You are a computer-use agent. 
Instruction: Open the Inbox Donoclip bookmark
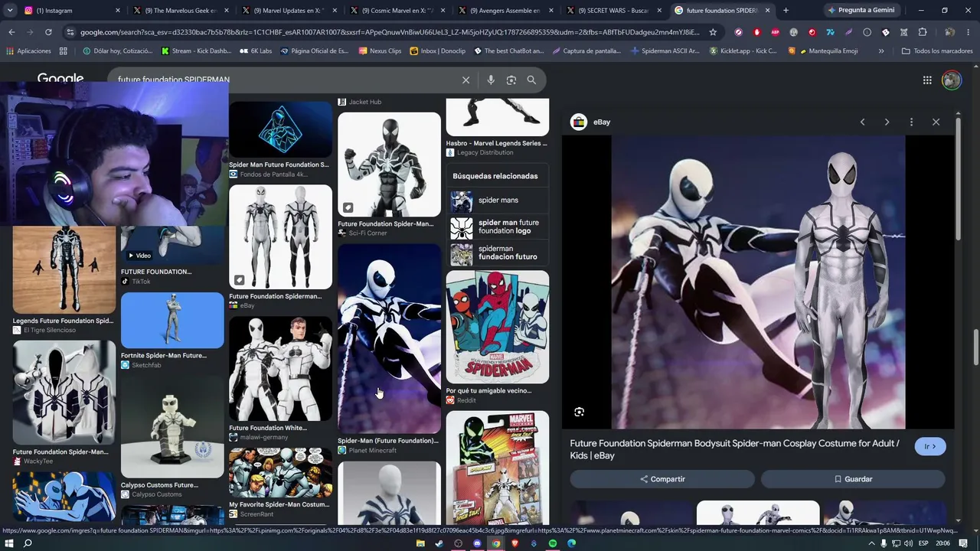tap(437, 51)
